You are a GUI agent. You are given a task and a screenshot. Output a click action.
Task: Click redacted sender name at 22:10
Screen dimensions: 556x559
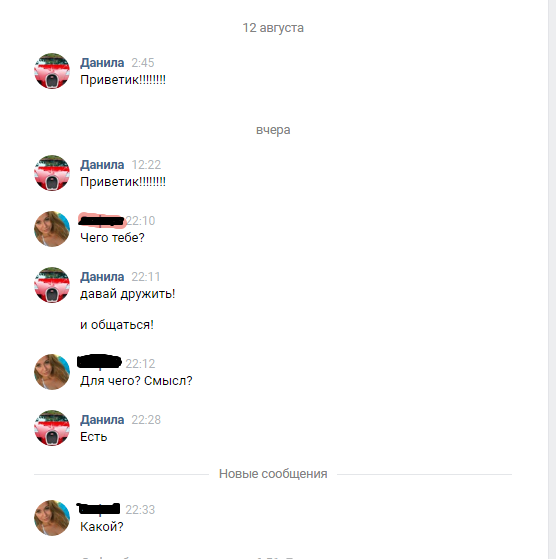tap(102, 221)
